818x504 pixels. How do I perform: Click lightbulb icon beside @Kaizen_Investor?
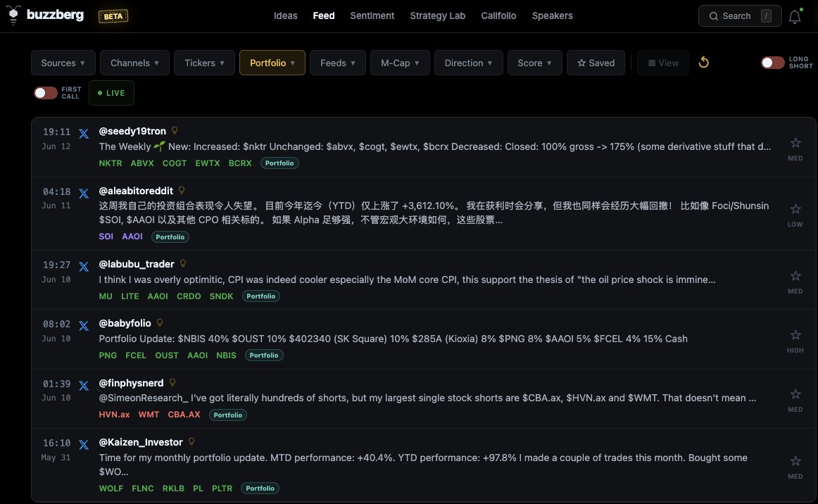pos(191,441)
